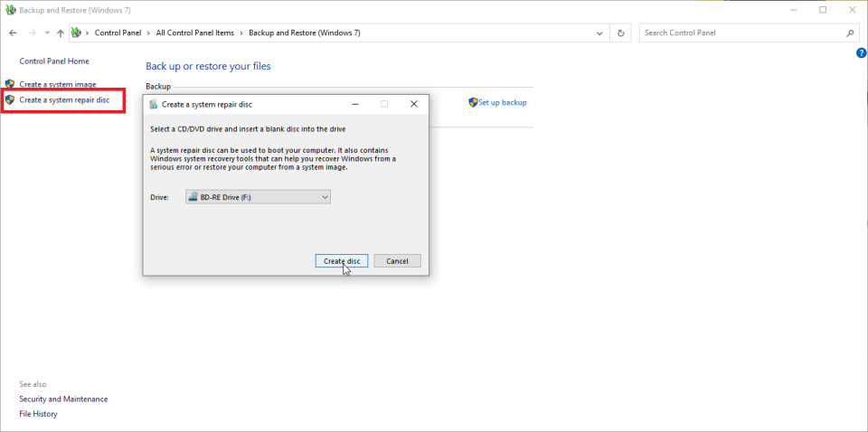
Task: Click the search magnifier icon
Action: [x=850, y=33]
